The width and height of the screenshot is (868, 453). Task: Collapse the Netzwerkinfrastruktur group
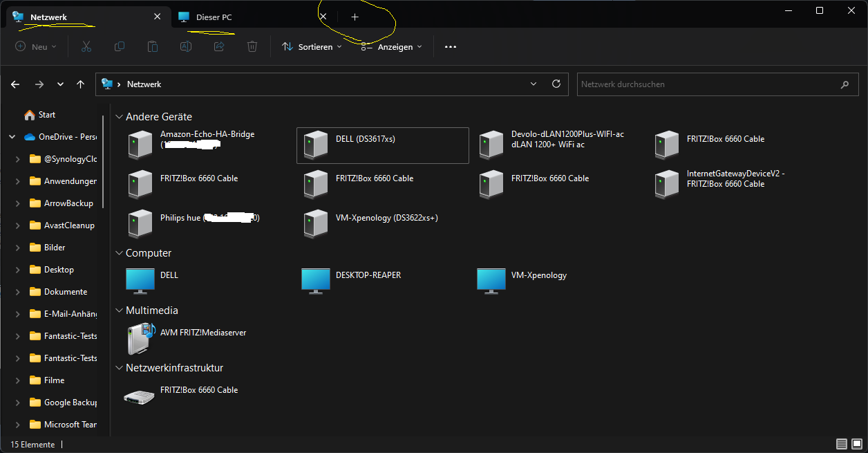click(x=119, y=368)
